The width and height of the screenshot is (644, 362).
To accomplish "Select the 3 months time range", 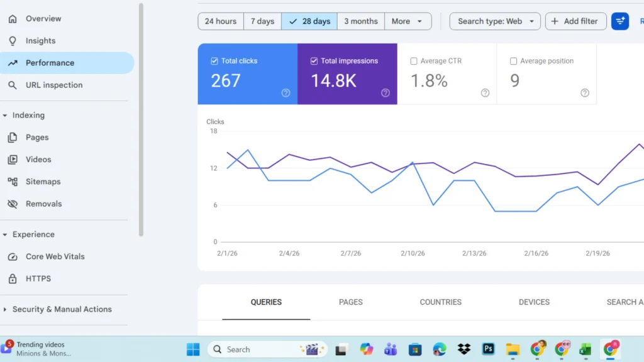I will [360, 21].
